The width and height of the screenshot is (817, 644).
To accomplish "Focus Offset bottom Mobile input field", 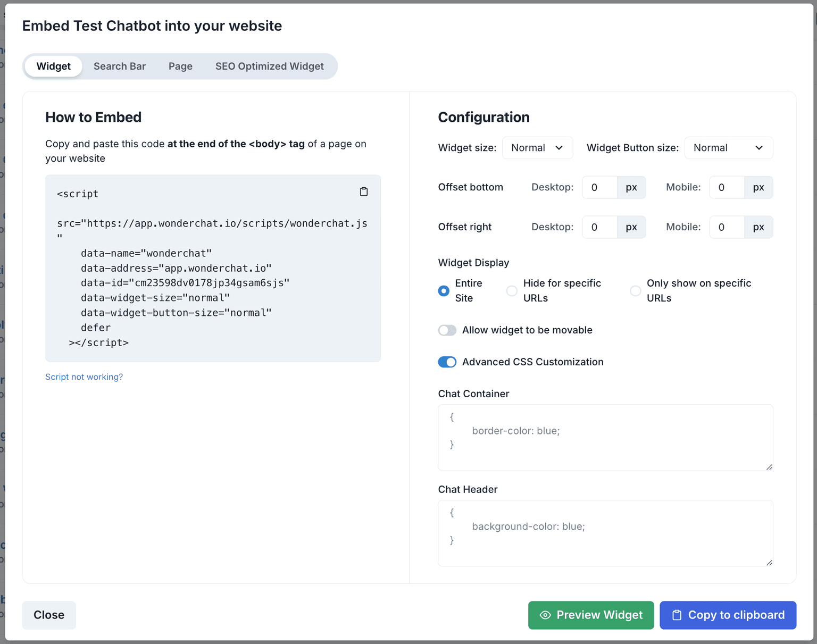I will click(x=727, y=187).
